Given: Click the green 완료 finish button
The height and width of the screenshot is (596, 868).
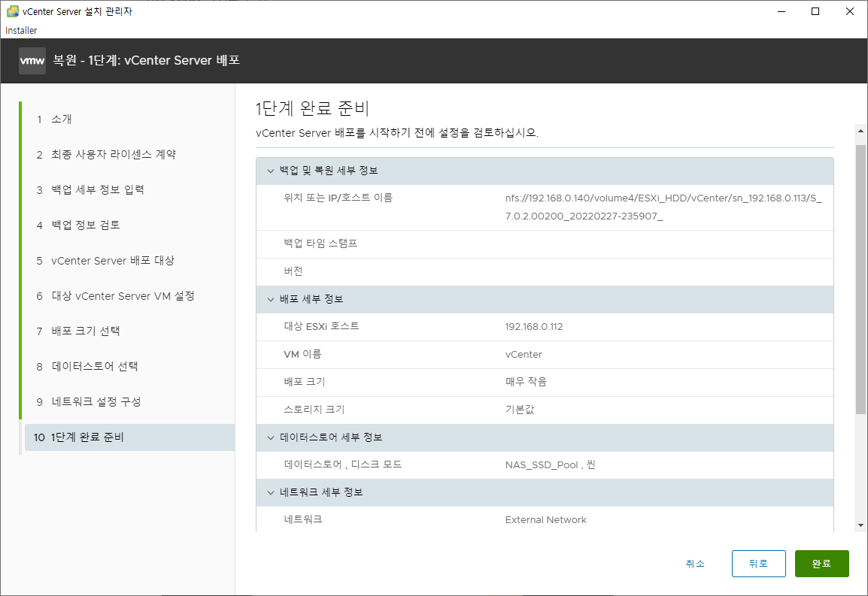Looking at the screenshot, I should pyautogui.click(x=821, y=564).
